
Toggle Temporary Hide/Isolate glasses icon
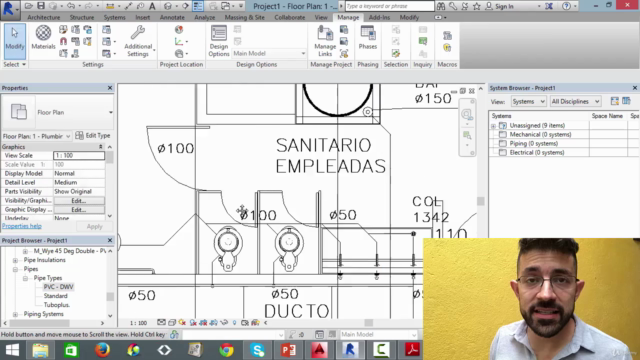tap(224, 322)
